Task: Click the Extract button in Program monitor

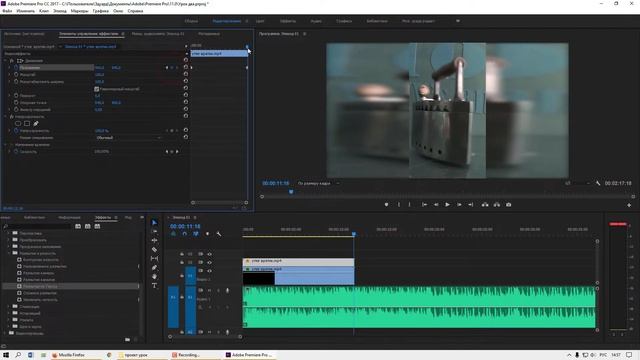Action: point(497,204)
